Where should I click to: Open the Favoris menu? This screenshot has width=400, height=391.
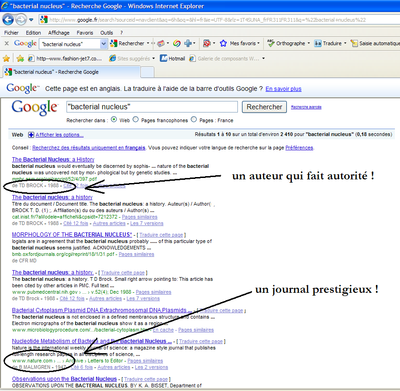[85, 33]
